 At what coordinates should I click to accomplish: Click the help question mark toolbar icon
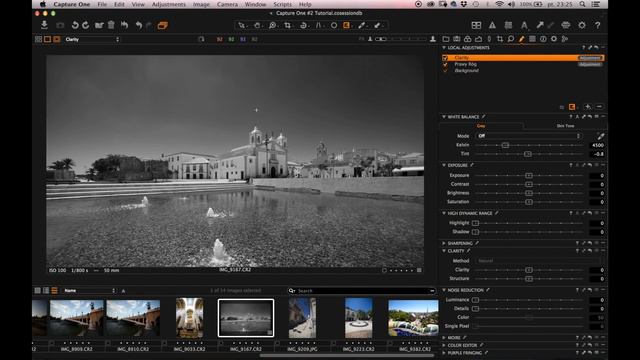pos(598,25)
